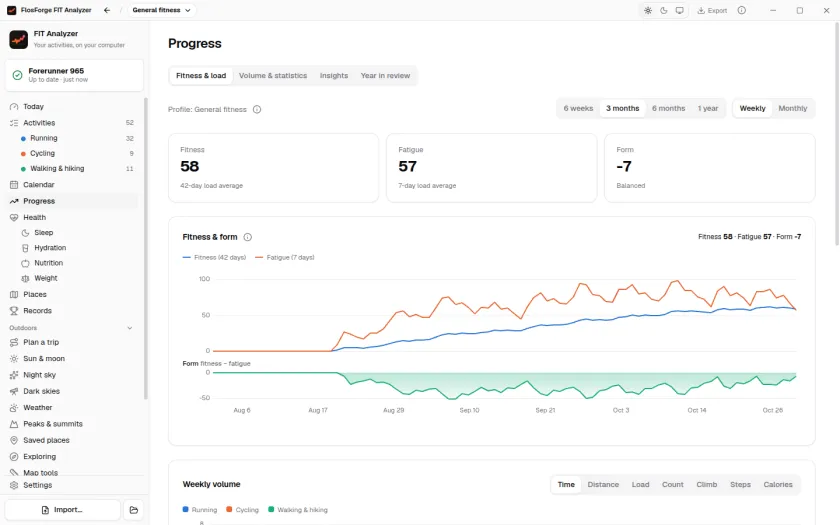Open the Exploring compass icon

click(x=14, y=457)
